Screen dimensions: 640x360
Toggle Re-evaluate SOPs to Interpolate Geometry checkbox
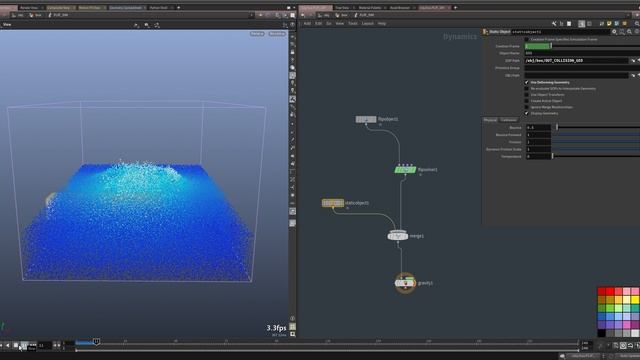527,89
